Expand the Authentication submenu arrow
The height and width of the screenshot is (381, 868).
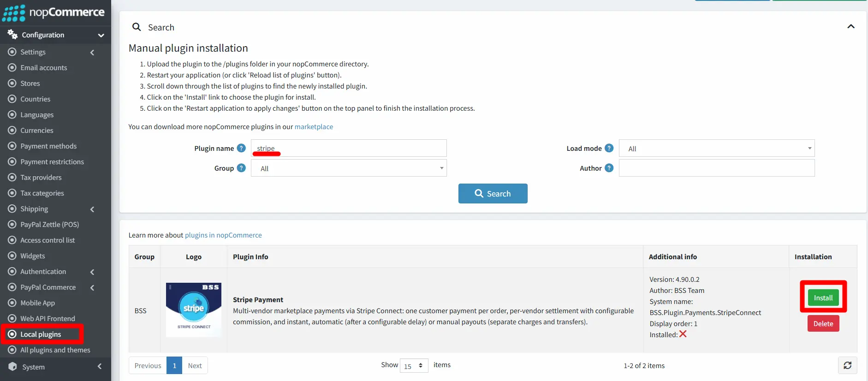pyautogui.click(x=92, y=272)
